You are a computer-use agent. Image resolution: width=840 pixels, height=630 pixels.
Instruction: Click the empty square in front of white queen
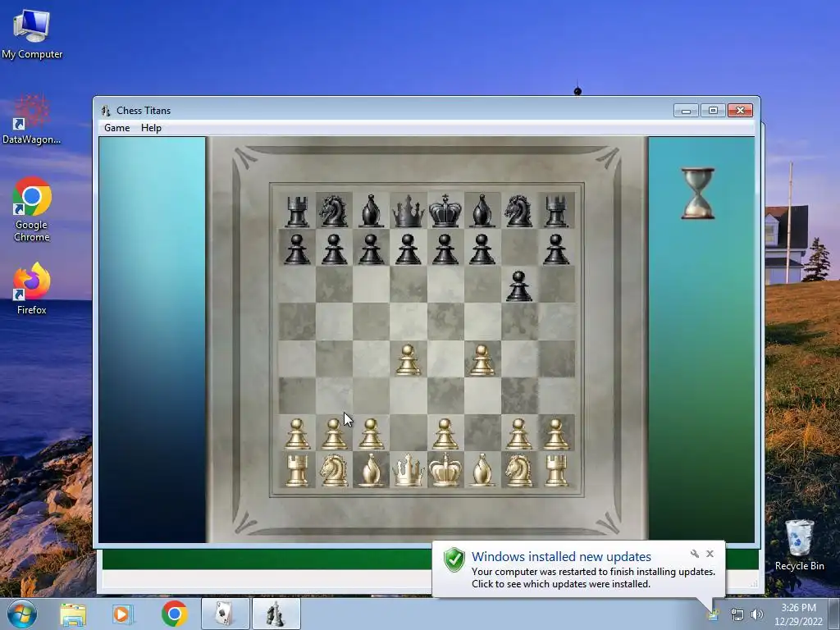click(x=409, y=433)
